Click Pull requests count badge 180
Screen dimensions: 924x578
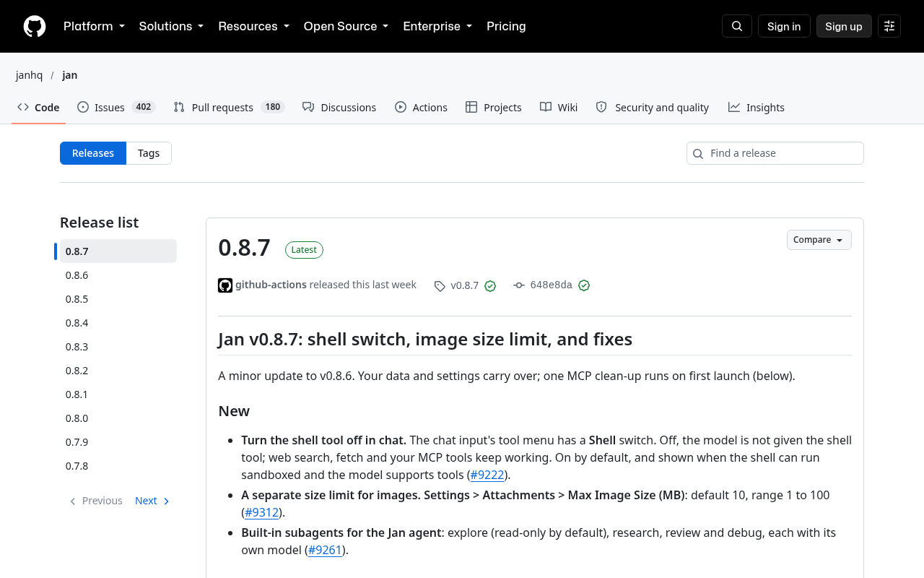click(x=272, y=107)
